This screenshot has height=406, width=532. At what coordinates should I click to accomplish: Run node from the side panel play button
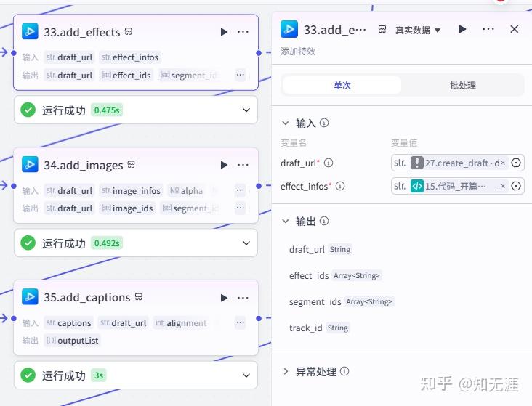[x=462, y=29]
